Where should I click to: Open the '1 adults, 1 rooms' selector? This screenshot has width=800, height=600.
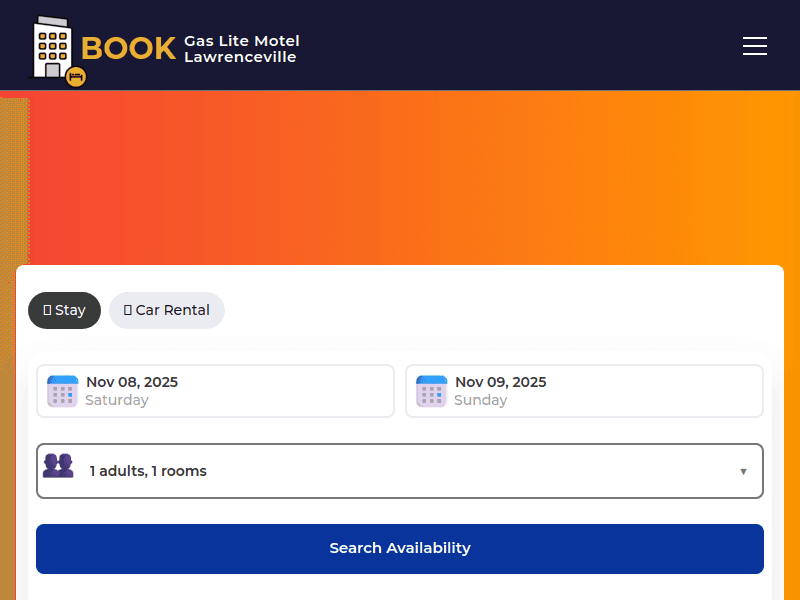coord(400,471)
